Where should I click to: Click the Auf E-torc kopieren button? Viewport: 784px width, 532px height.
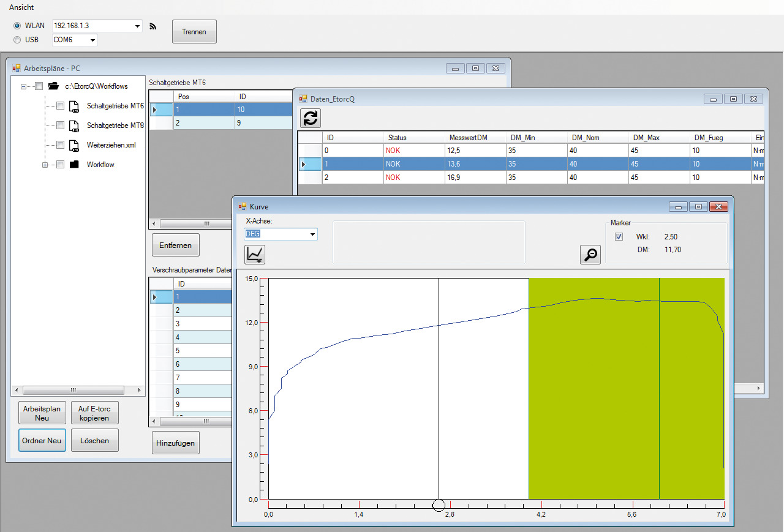[x=94, y=413]
